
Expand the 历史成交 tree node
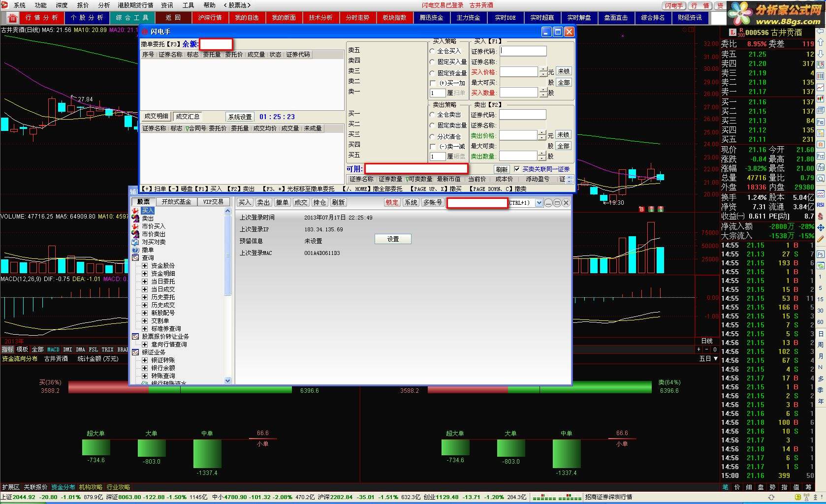coord(145,305)
